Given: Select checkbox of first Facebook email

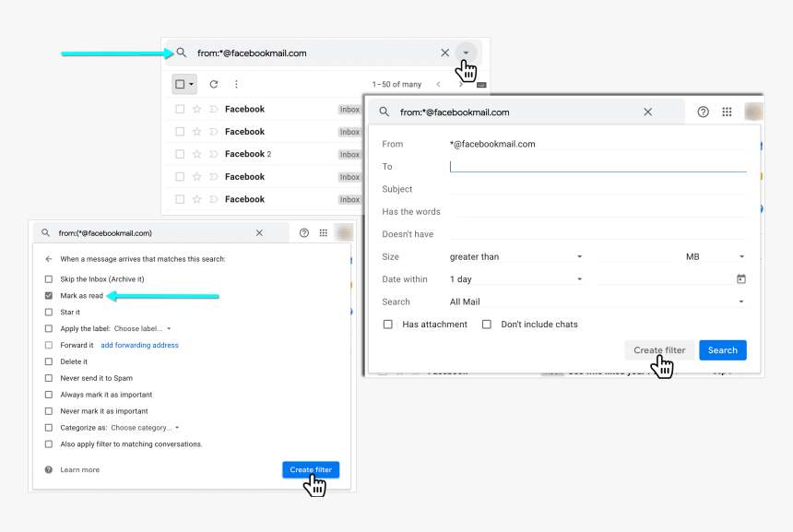Looking at the screenshot, I should click(180, 109).
